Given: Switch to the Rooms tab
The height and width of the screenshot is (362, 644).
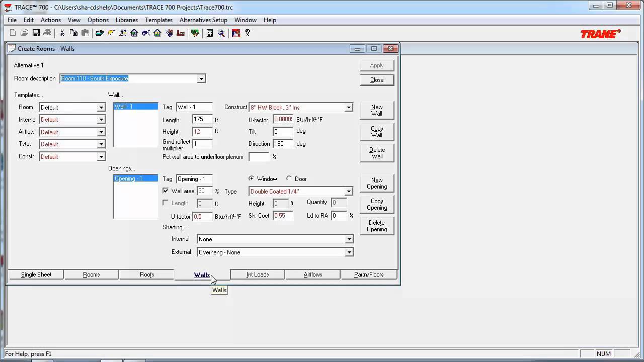Looking at the screenshot, I should tap(92, 275).
